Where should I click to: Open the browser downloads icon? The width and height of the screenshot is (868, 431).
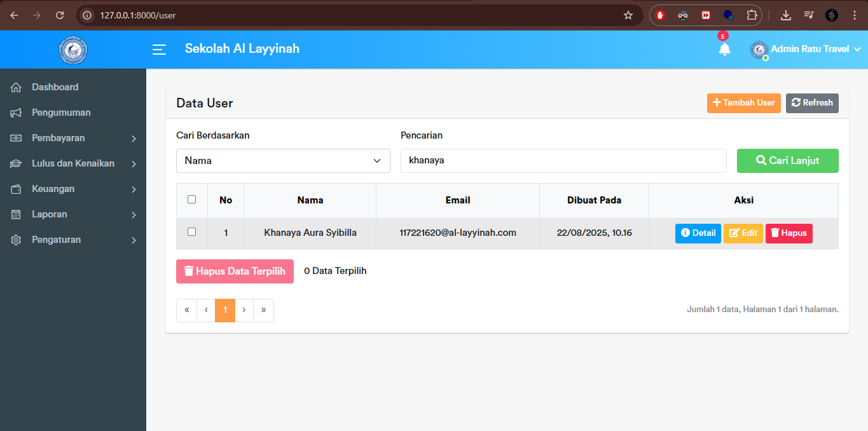[786, 15]
